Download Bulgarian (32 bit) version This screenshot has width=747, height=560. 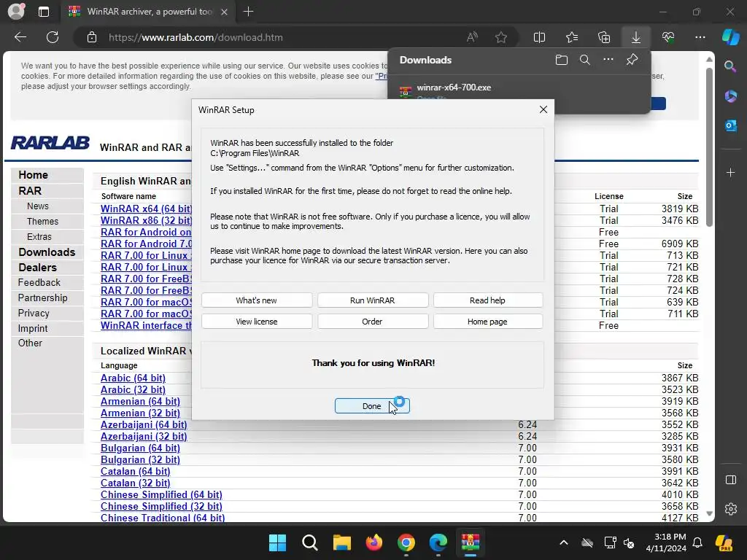[x=140, y=460]
